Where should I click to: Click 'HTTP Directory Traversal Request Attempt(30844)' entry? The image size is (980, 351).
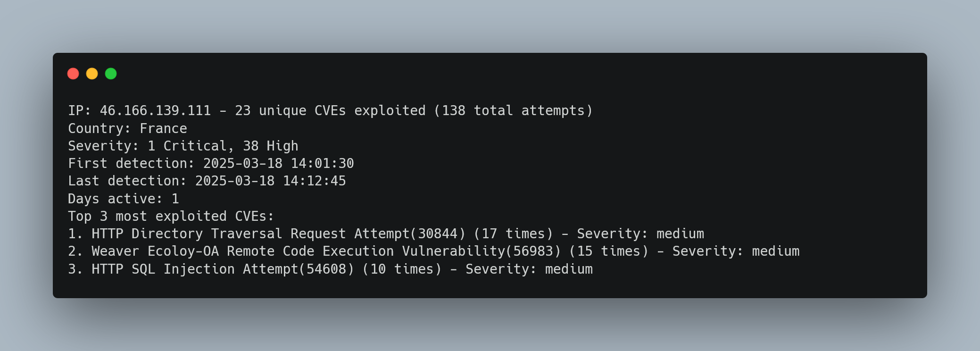coord(279,234)
